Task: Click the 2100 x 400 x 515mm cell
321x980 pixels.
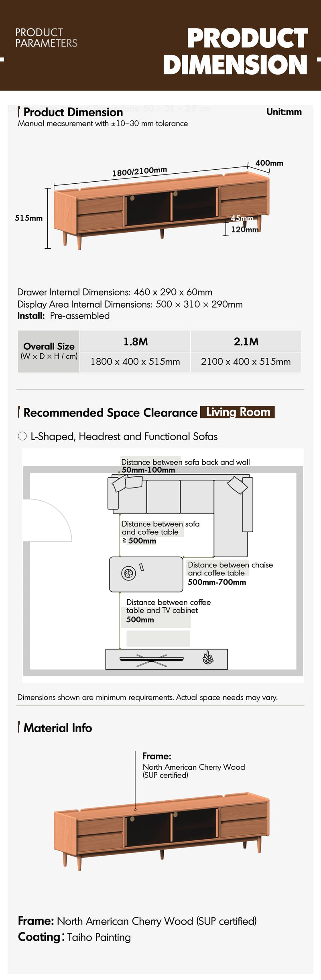Action: pyautogui.click(x=246, y=362)
